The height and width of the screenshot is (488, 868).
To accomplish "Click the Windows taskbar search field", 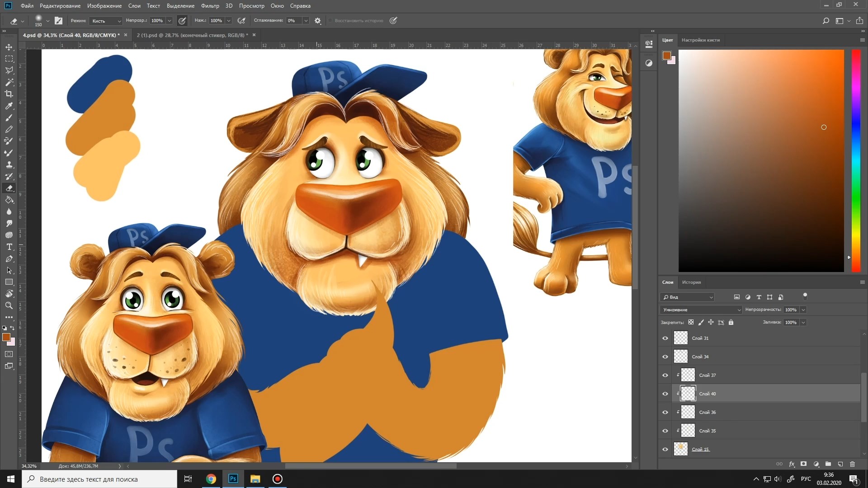I will pyautogui.click(x=99, y=479).
